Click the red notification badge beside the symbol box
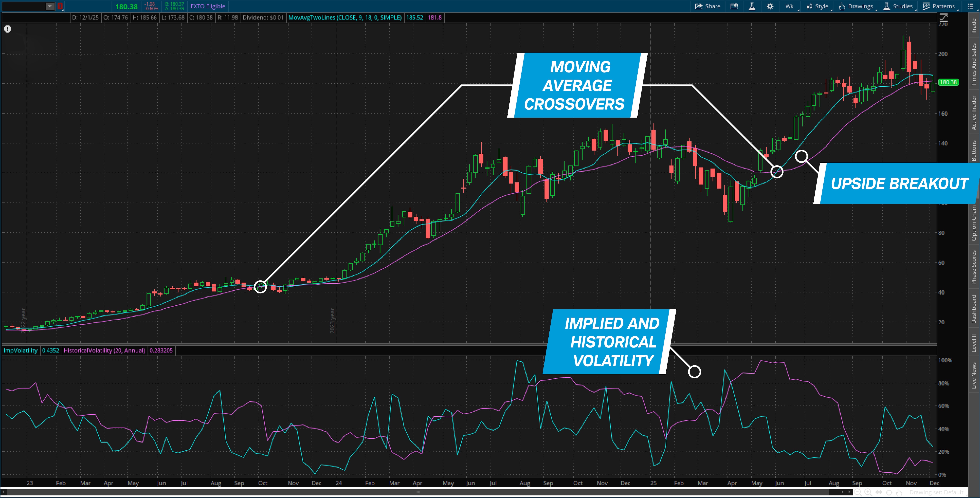Viewport: 980px width, 498px height. 60,6
